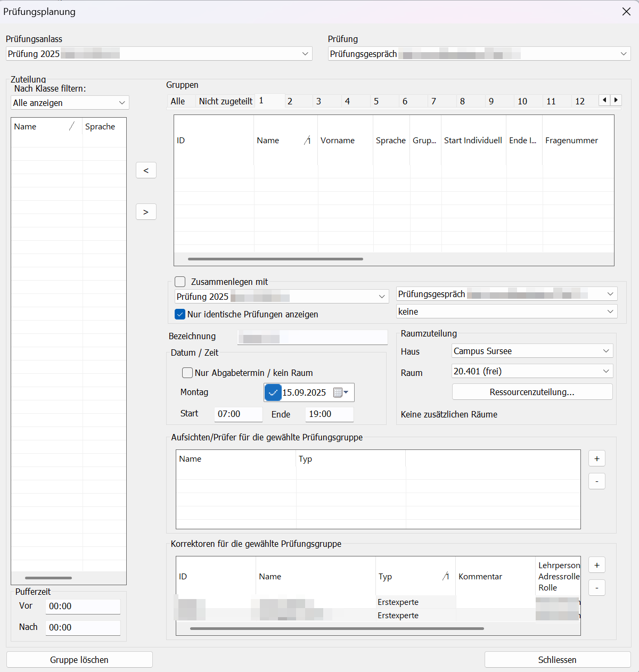Open the date picker calendar icon
The width and height of the screenshot is (639, 672).
pyautogui.click(x=338, y=392)
